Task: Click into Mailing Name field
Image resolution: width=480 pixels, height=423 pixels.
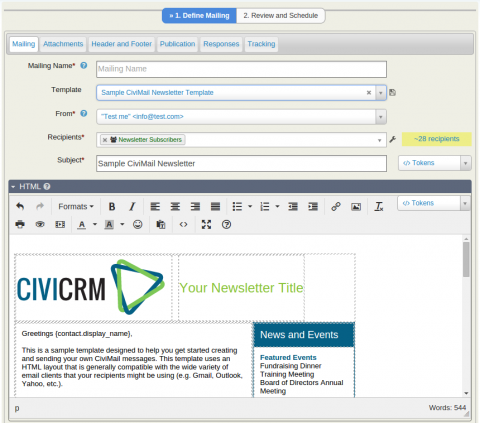Action: [x=241, y=69]
